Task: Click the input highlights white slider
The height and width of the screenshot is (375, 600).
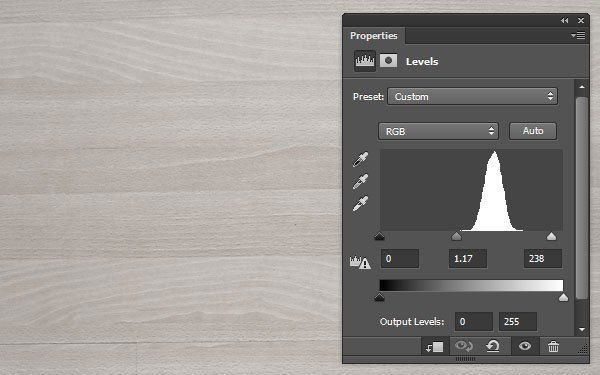Action: pyautogui.click(x=551, y=236)
